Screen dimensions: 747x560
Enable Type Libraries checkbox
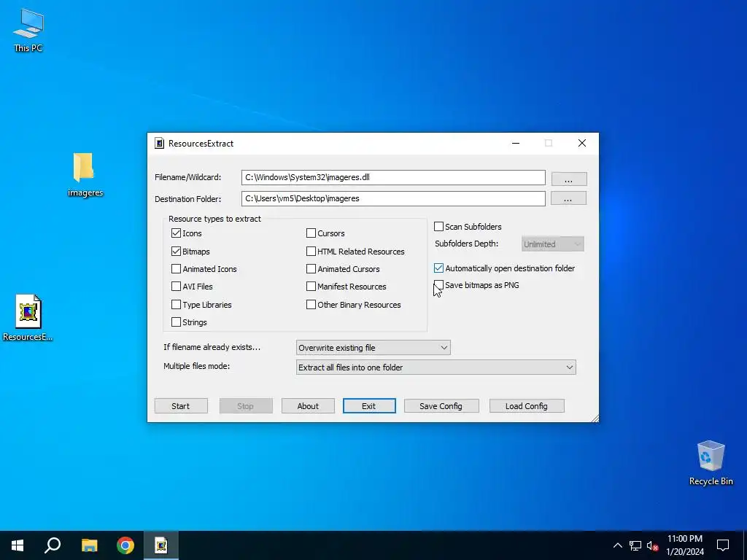(x=176, y=305)
